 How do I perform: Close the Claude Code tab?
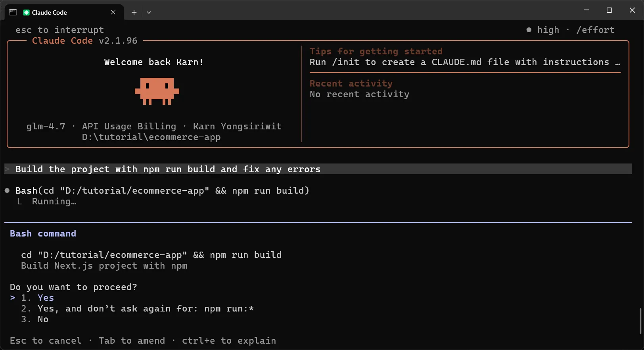pos(113,12)
